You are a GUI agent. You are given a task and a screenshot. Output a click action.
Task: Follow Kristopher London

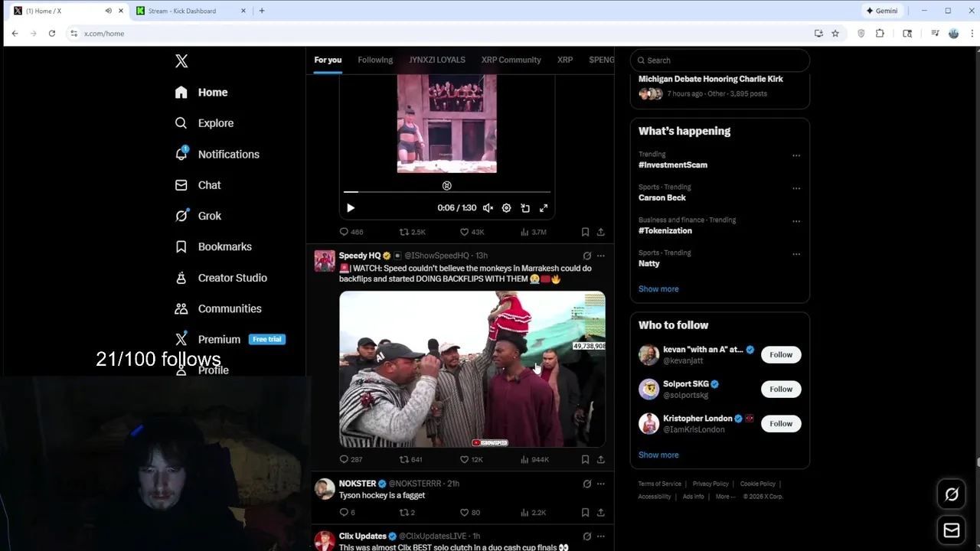(x=781, y=423)
